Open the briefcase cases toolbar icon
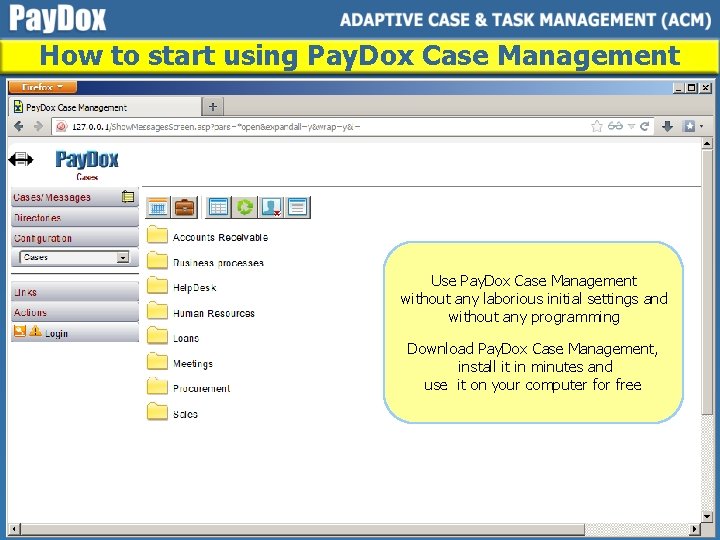 pyautogui.click(x=185, y=207)
